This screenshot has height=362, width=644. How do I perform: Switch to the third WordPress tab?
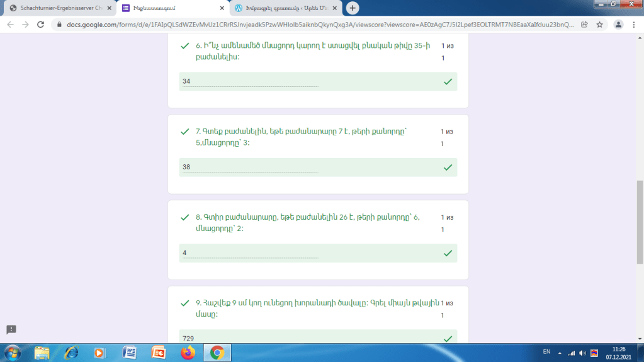283,8
